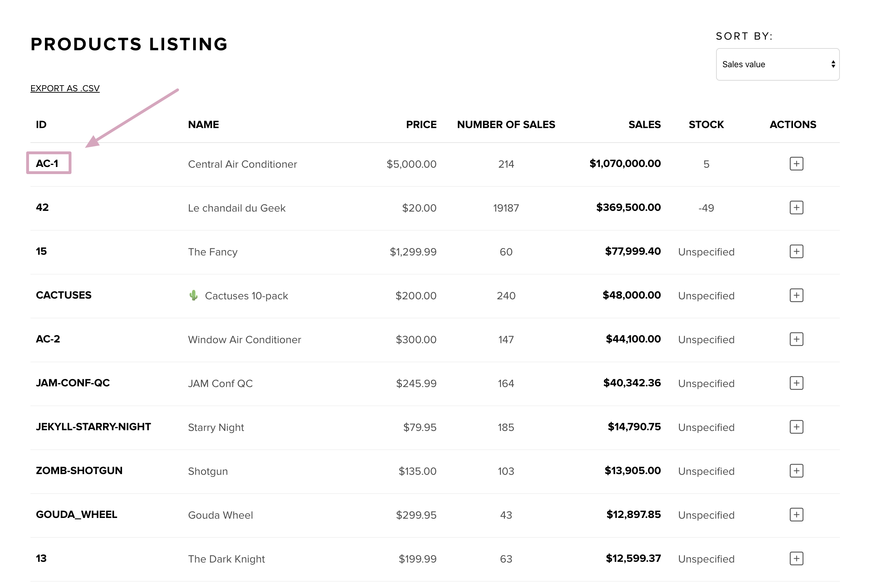Click the Export as .CSV link

coord(65,88)
